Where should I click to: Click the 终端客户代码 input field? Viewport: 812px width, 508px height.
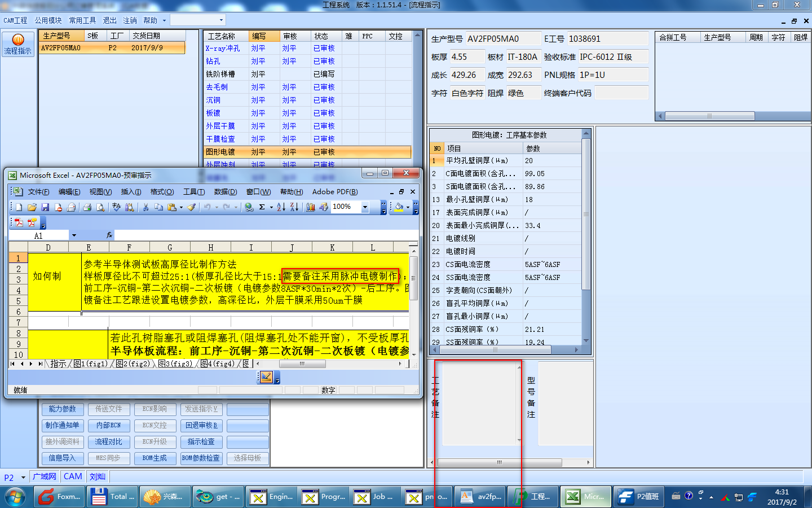tap(621, 93)
